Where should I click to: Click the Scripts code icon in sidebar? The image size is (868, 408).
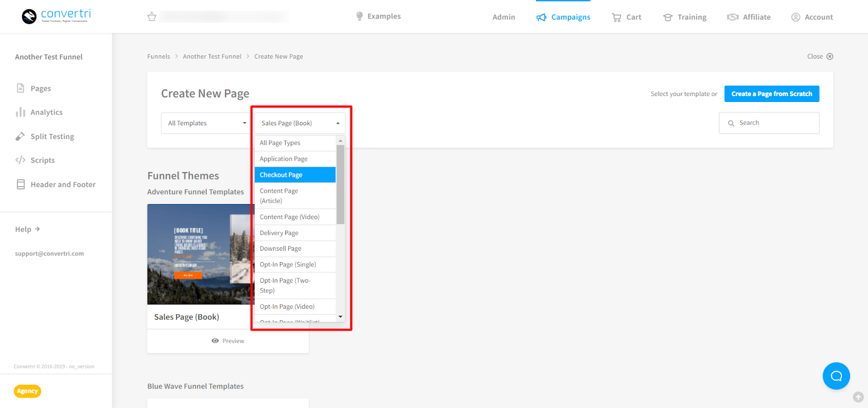point(21,160)
